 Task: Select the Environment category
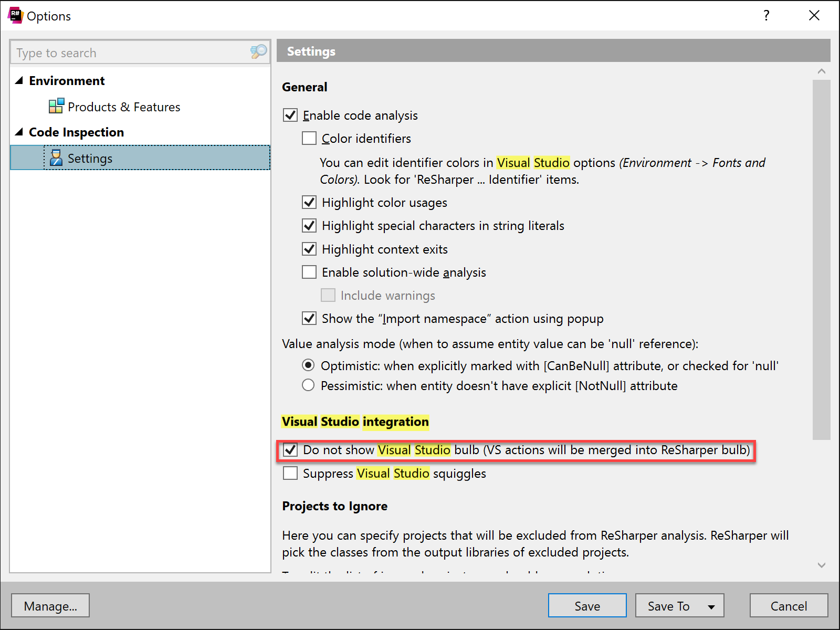point(67,81)
